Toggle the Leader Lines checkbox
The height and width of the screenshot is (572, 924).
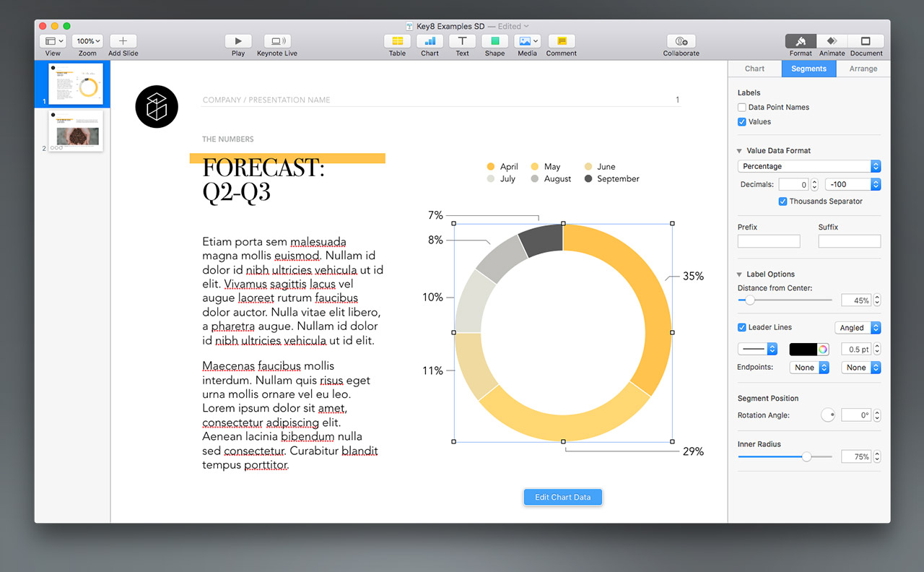pos(742,328)
